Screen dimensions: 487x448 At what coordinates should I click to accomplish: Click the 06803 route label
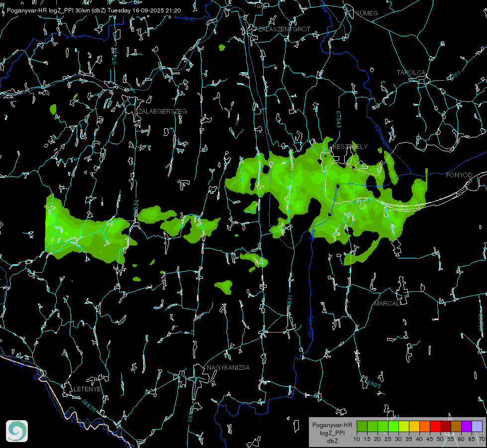coord(372,383)
